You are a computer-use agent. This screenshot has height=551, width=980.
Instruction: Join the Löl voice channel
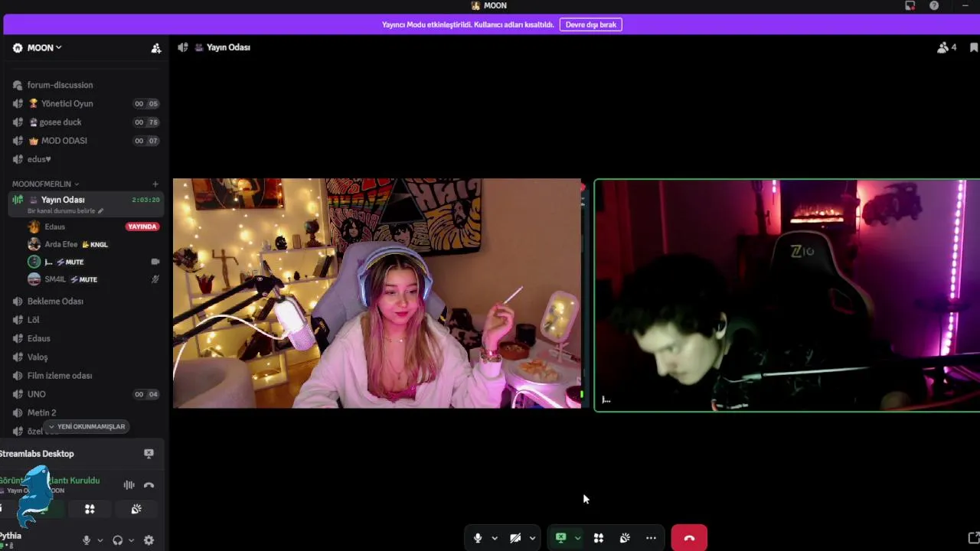[x=33, y=320]
